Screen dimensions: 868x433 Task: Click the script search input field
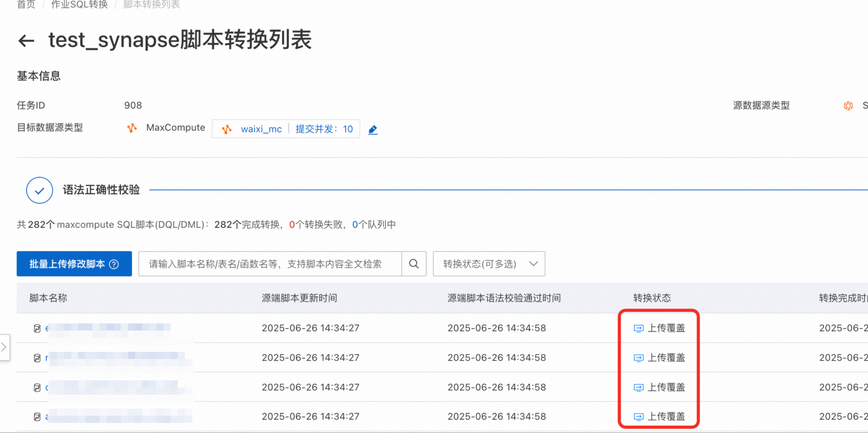[270, 264]
